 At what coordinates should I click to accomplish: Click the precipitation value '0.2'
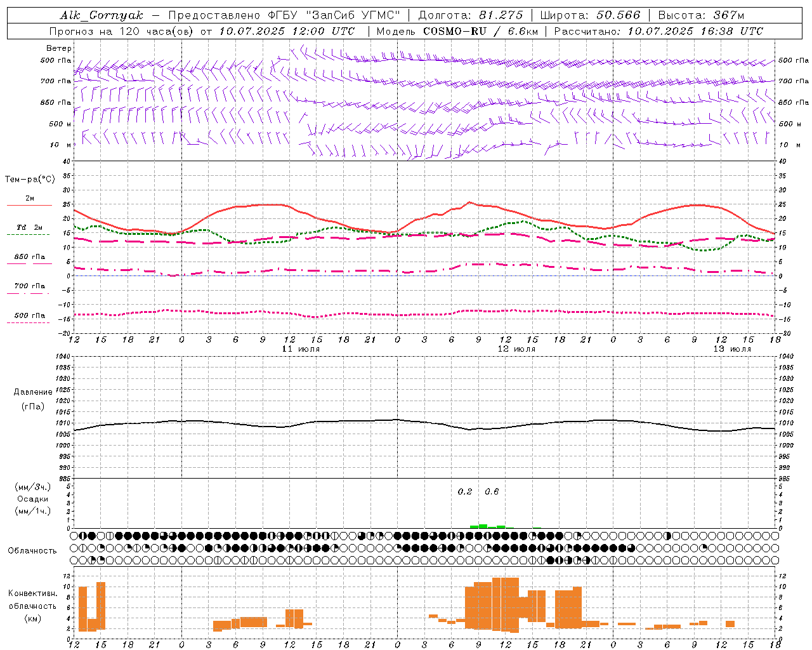click(x=465, y=491)
